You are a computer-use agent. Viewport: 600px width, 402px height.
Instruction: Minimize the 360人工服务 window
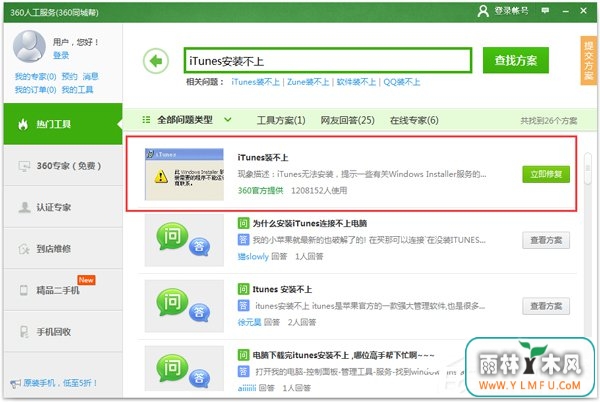[566, 11]
